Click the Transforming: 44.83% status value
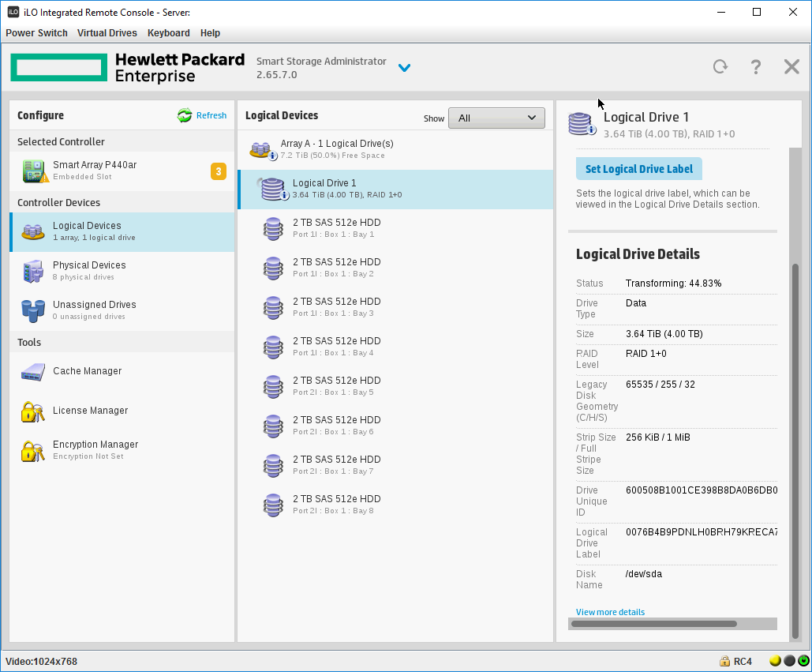The height and width of the screenshot is (672, 812). point(673,283)
